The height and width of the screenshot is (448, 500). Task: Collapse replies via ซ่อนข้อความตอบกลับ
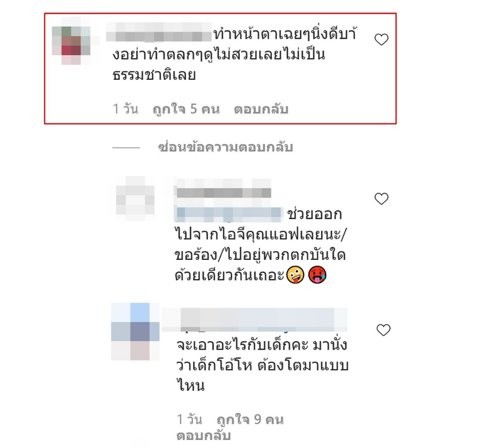(x=225, y=147)
